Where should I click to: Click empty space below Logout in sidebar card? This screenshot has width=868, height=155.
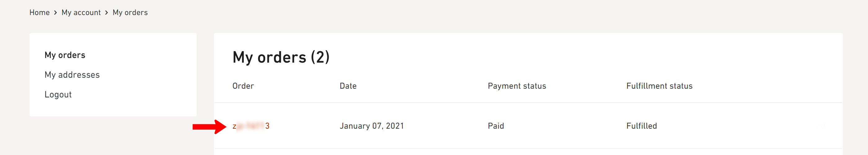coord(113,108)
